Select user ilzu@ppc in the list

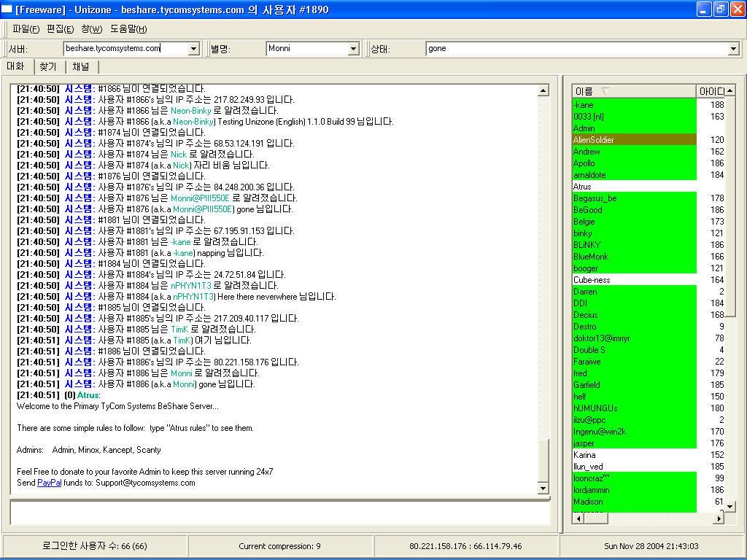pos(634,420)
